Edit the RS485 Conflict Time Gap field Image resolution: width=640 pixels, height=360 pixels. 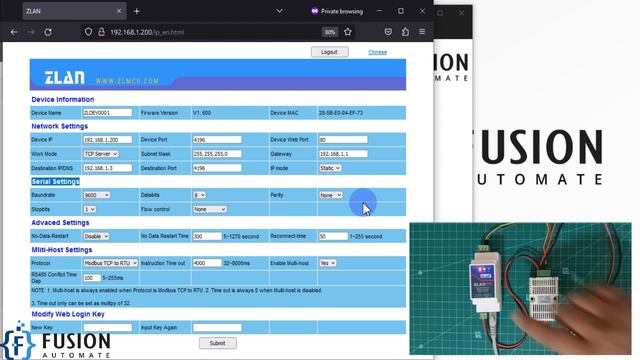point(92,278)
